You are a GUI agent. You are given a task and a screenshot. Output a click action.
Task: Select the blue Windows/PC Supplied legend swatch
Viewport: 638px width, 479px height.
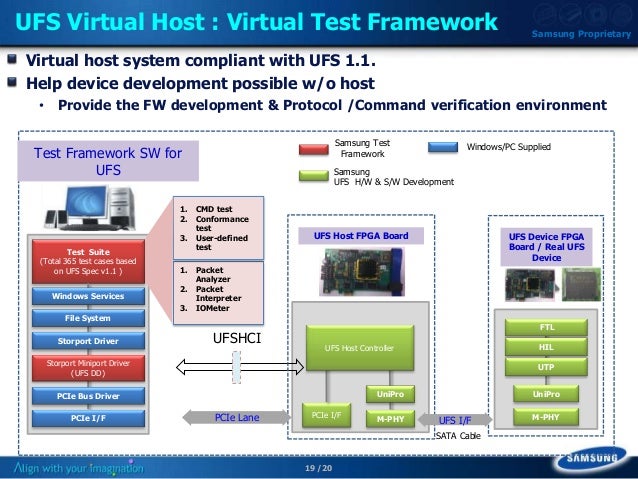[443, 147]
